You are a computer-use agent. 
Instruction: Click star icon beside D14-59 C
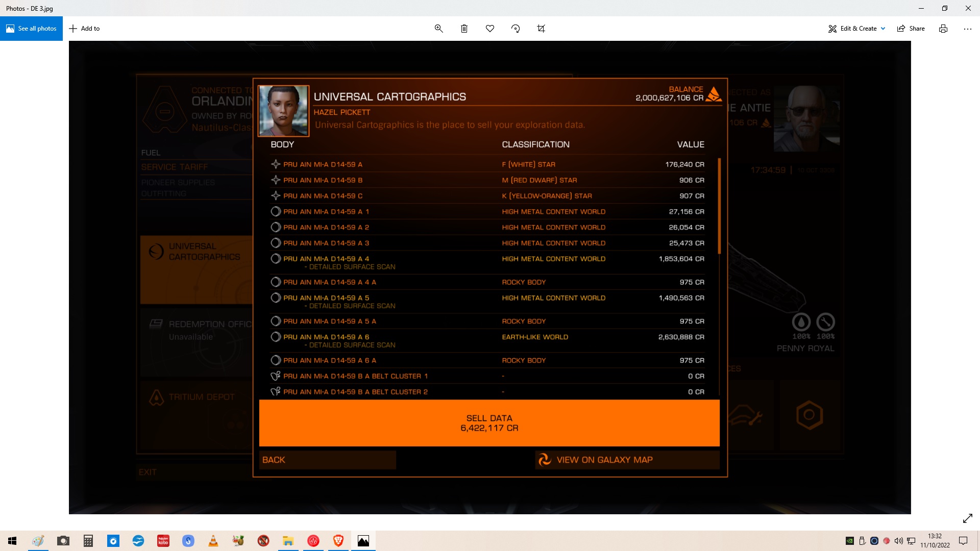(276, 196)
